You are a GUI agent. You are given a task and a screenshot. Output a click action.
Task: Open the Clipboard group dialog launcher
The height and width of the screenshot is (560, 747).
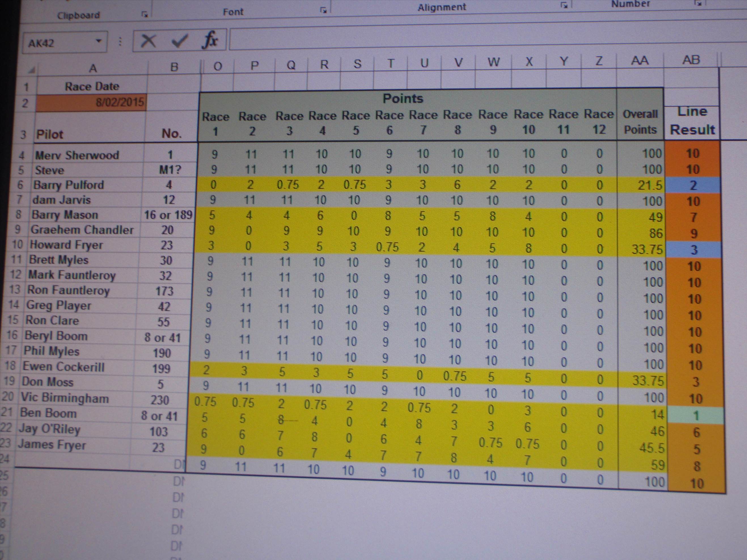coord(145,14)
